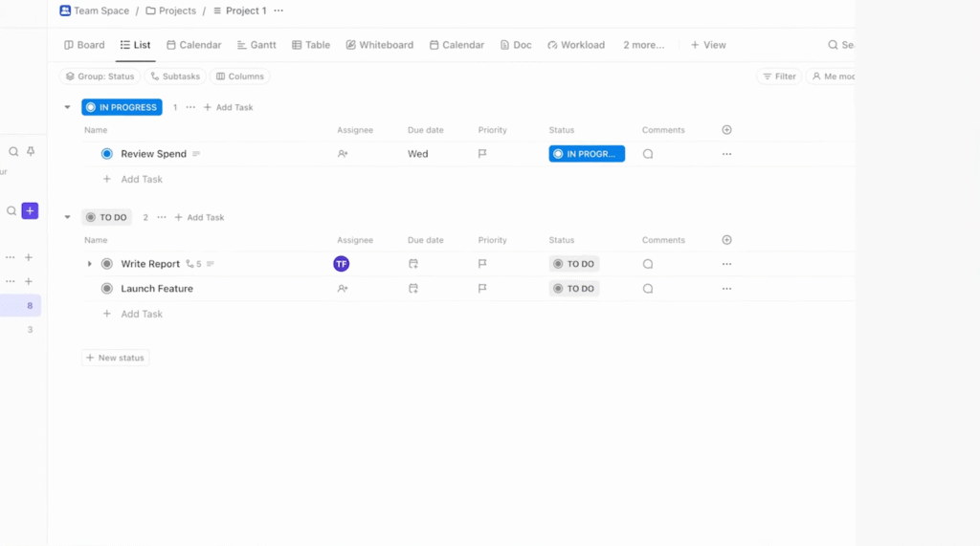980x546 pixels.
Task: Toggle the Write Report status circle
Action: 107,264
